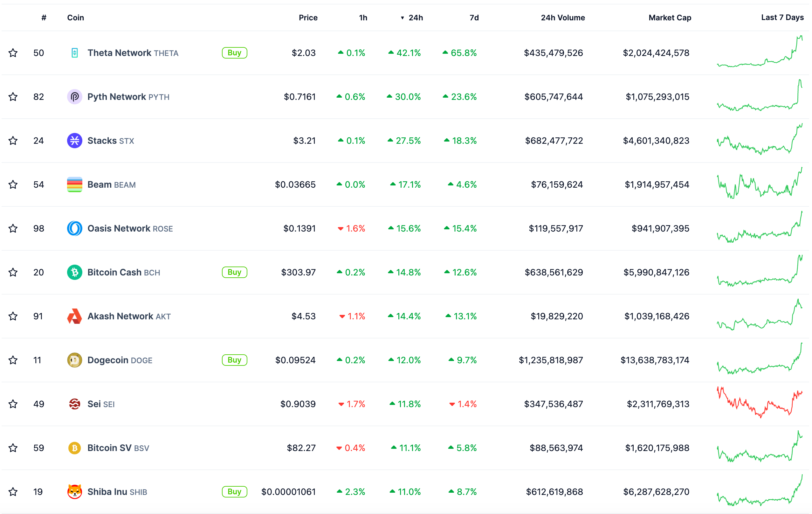Click the Beam rainbow stripes icon
The image size is (812, 514).
coord(74,184)
